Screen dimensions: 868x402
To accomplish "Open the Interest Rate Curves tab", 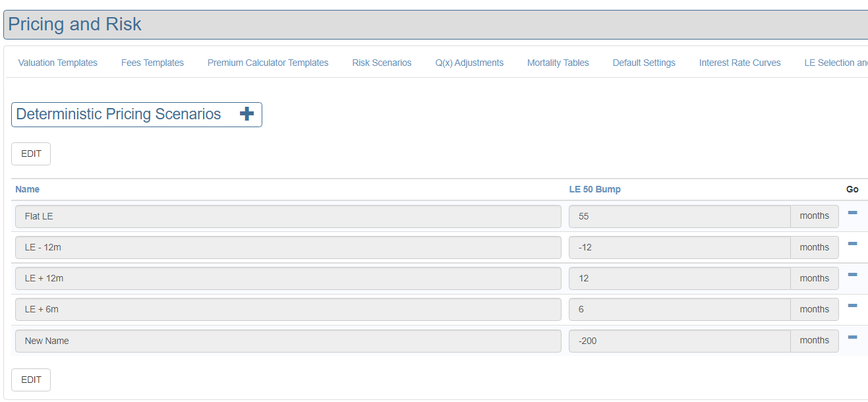I will pos(739,63).
